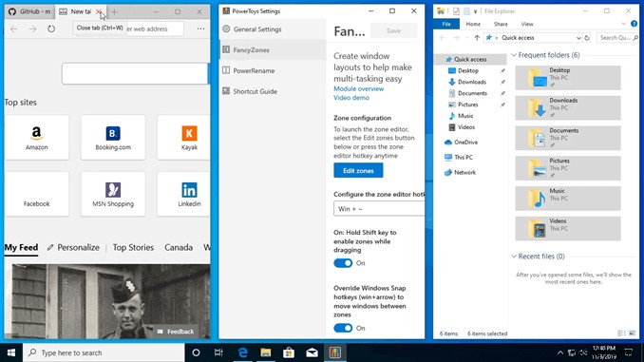Open the LinkedIn top site tile
The height and width of the screenshot is (362, 644).
183,194
